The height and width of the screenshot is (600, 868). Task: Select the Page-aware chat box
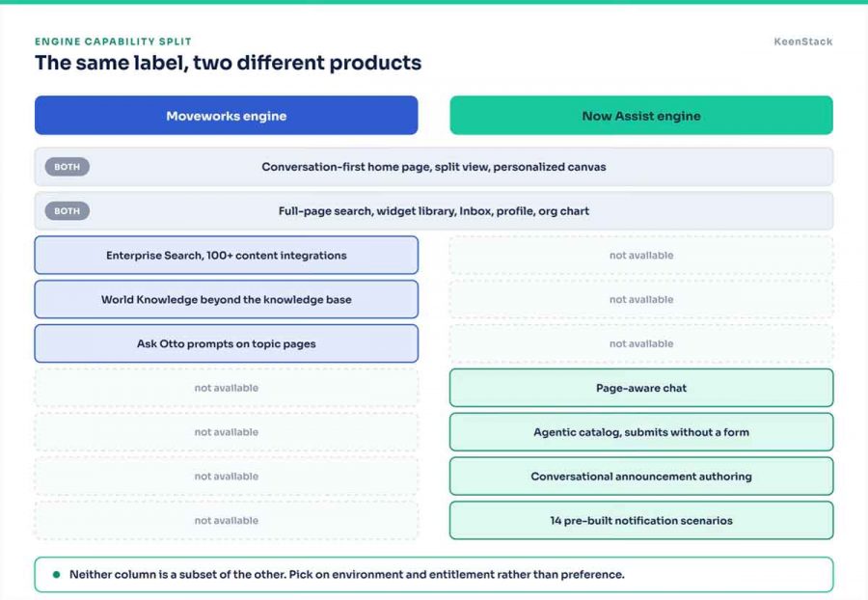pyautogui.click(x=641, y=388)
